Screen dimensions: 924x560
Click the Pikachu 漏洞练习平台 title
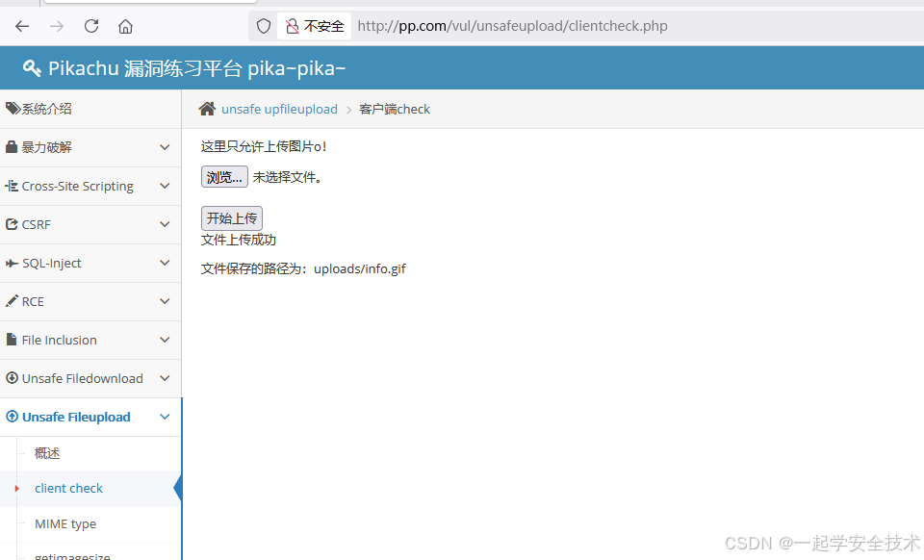click(x=196, y=68)
